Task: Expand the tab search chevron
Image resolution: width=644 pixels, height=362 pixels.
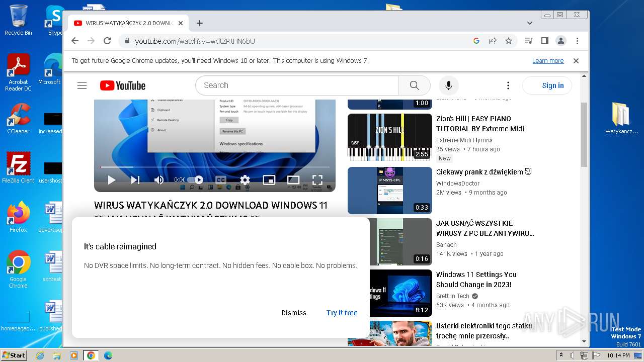Action: 530,23
